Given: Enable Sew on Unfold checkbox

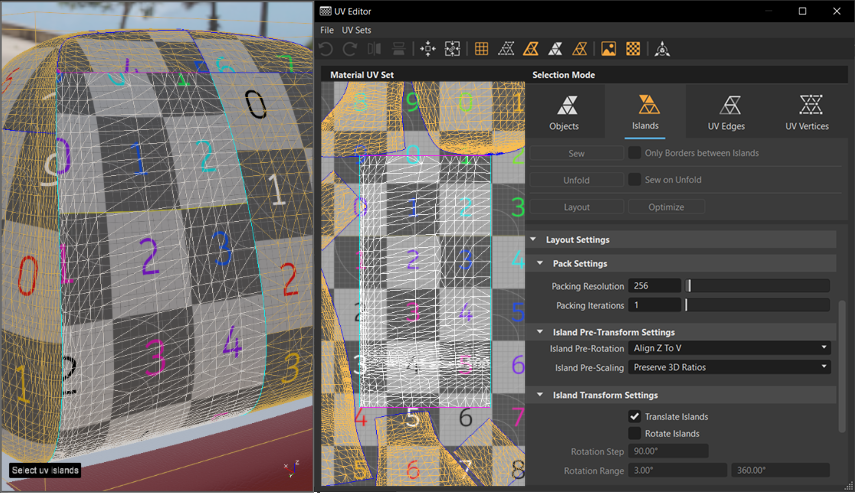Looking at the screenshot, I should tap(634, 179).
